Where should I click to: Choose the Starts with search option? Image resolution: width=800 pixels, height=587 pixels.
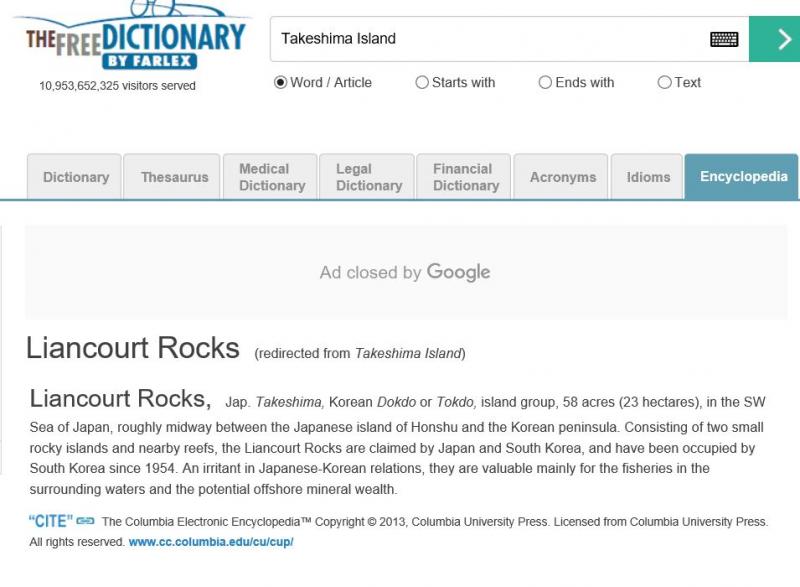point(422,83)
